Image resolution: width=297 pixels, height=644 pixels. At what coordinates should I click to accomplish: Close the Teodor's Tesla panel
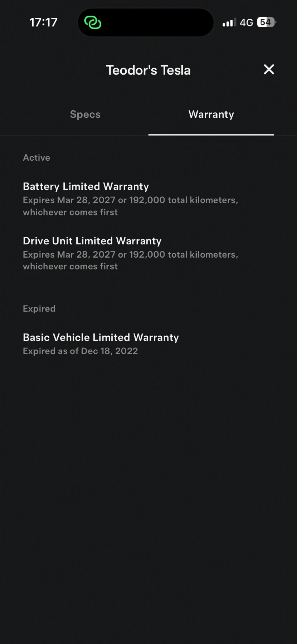(x=269, y=69)
